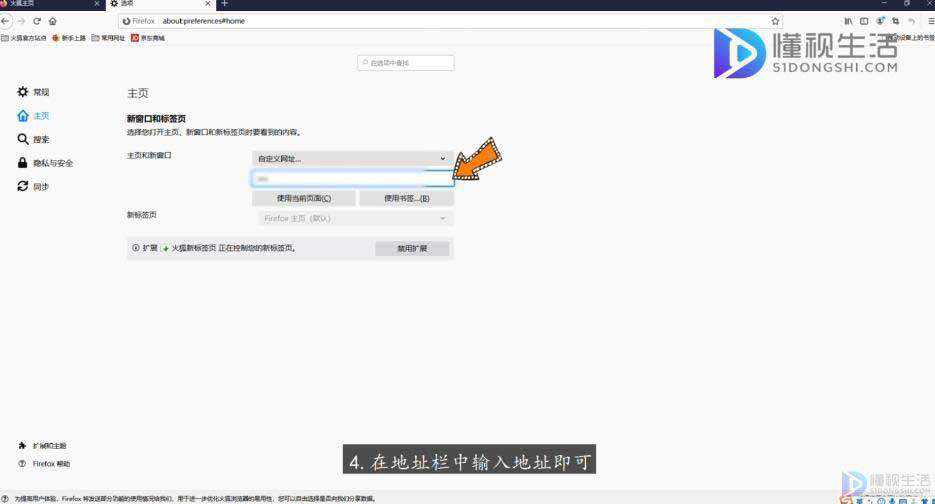Open the Library icon in the toolbar

[x=848, y=21]
